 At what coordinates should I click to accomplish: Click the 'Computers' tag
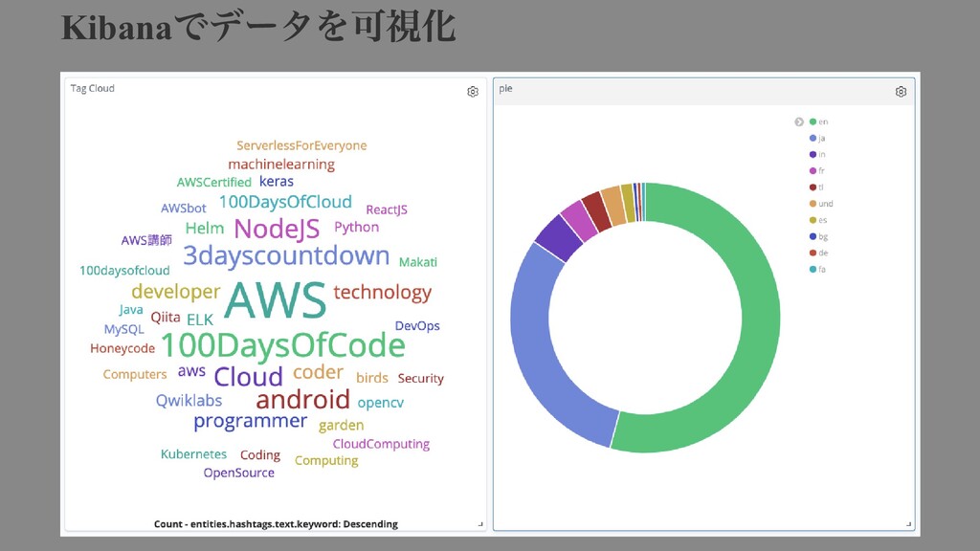tap(135, 374)
